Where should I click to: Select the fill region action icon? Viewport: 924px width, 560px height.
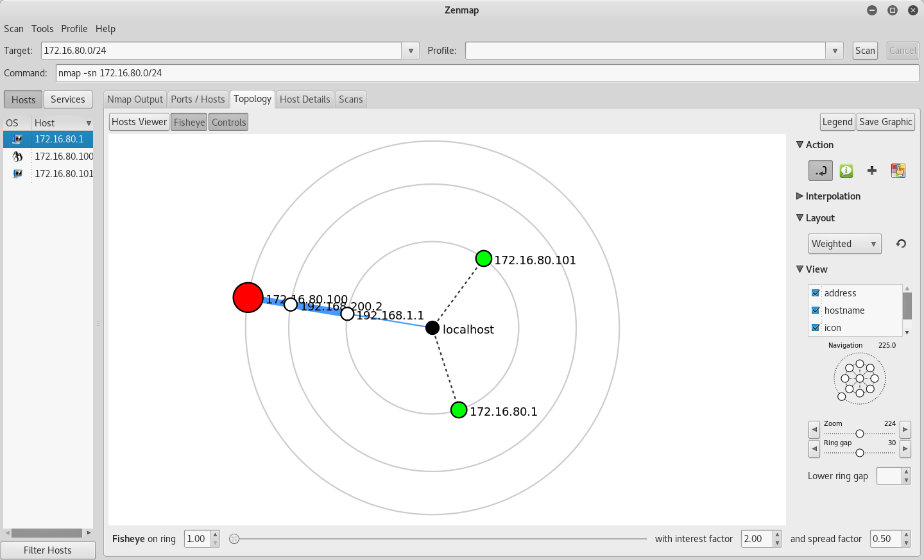click(898, 171)
